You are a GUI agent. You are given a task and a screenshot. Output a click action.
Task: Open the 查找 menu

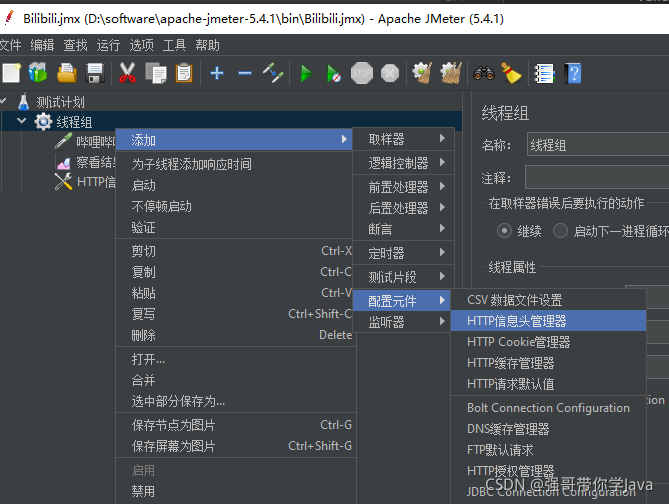pos(75,45)
